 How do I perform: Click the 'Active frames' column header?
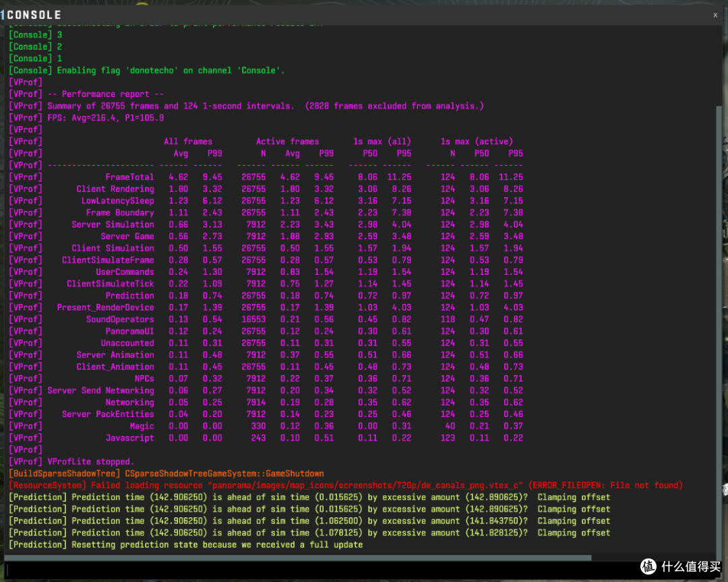pyautogui.click(x=287, y=141)
